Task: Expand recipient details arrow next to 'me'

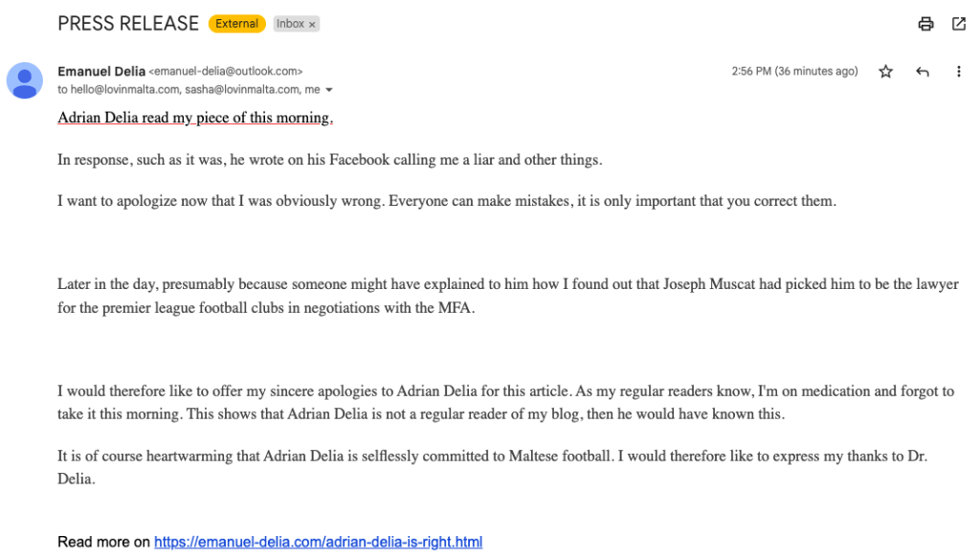Action: (329, 90)
